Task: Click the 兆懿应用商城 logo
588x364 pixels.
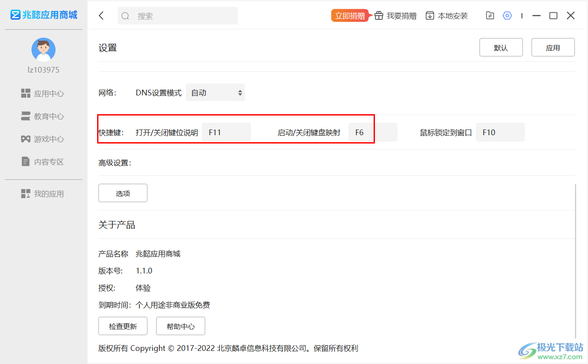Action: pyautogui.click(x=44, y=15)
